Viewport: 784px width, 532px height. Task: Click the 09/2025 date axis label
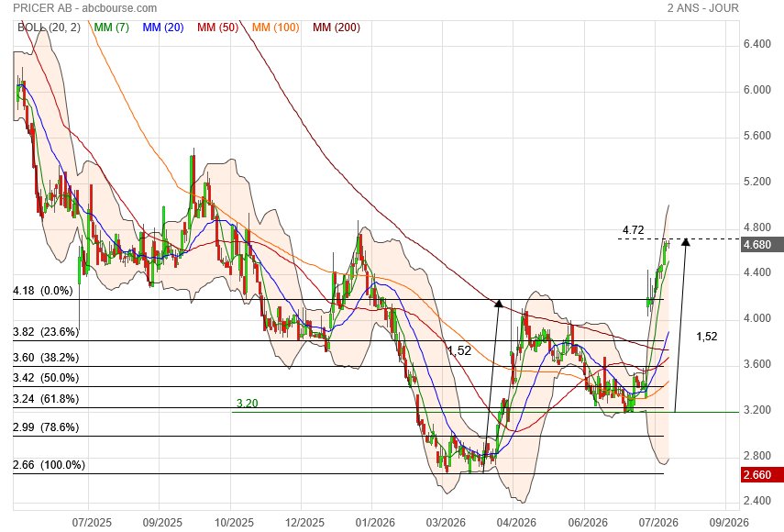pyautogui.click(x=162, y=523)
